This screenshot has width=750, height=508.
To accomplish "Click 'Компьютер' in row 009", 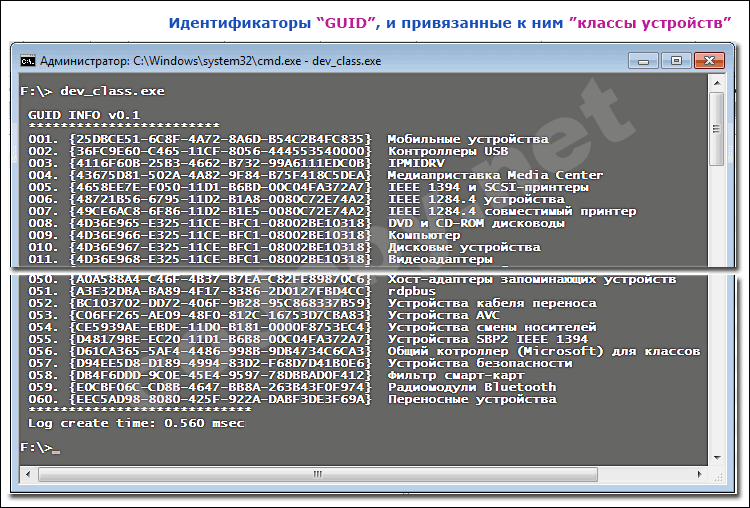I will point(424,235).
